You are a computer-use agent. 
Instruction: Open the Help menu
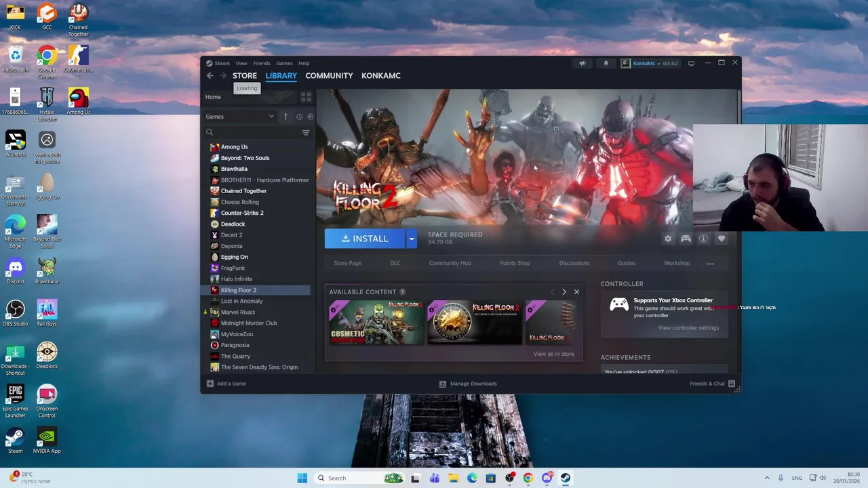click(x=304, y=63)
